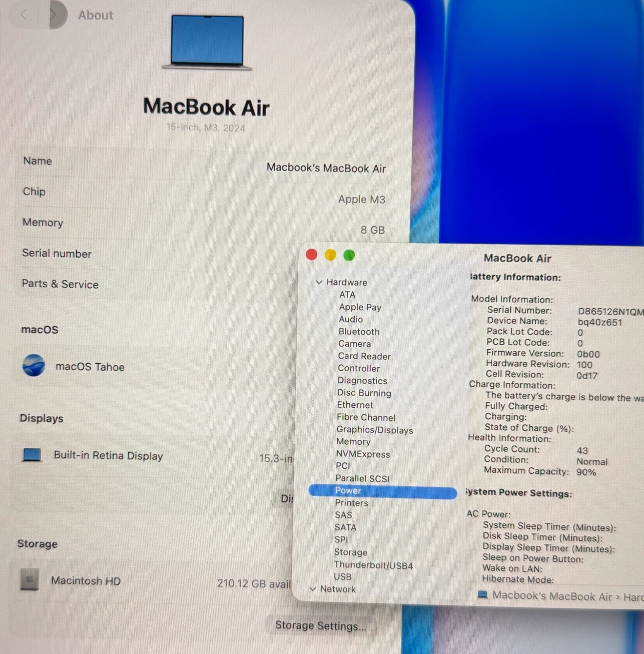Select Parallel SCSI in Hardware list
Viewport: 644px width, 654px height.
(362, 478)
